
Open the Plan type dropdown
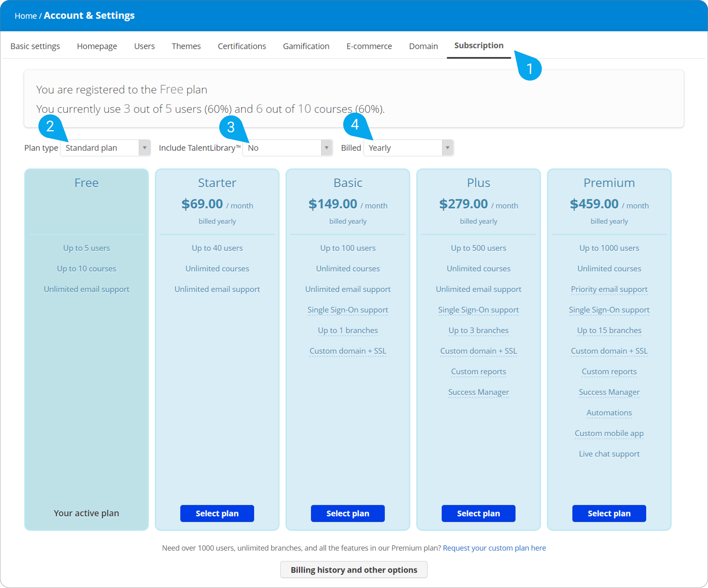click(105, 148)
